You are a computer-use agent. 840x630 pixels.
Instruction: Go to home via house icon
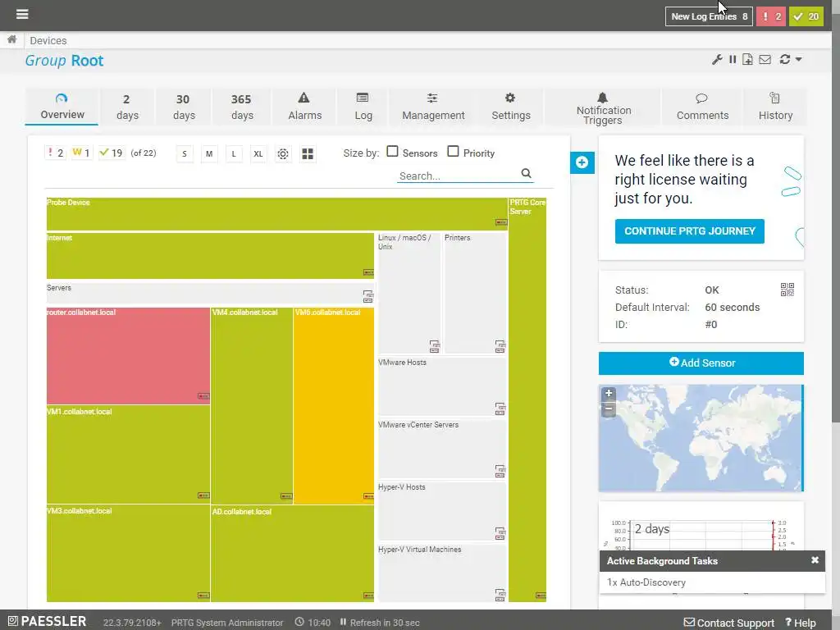(11, 39)
